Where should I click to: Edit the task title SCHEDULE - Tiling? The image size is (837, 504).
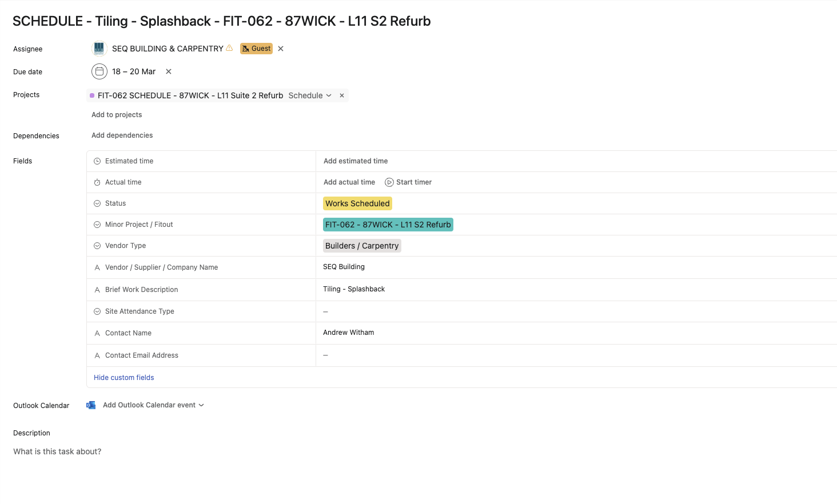pyautogui.click(x=222, y=21)
